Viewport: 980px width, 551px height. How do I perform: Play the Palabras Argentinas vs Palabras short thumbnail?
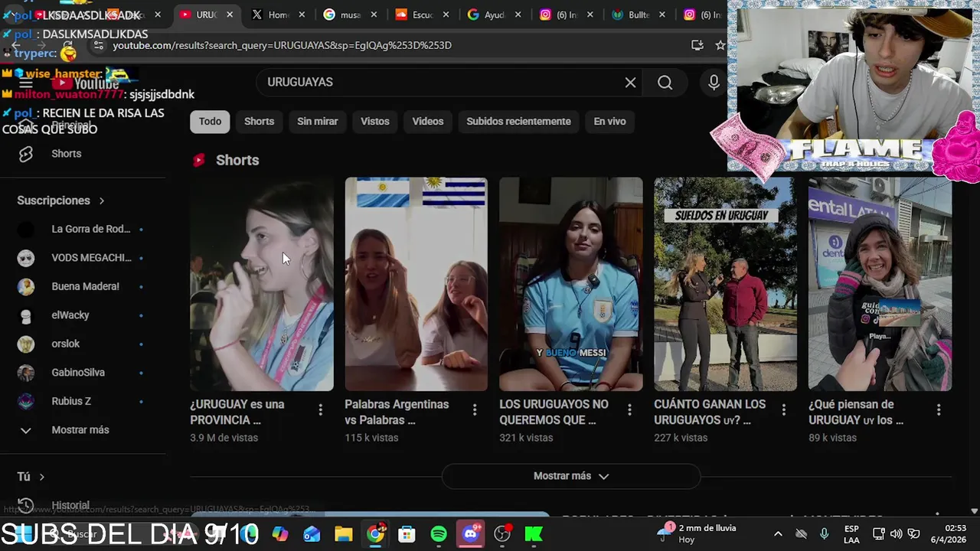[416, 284]
